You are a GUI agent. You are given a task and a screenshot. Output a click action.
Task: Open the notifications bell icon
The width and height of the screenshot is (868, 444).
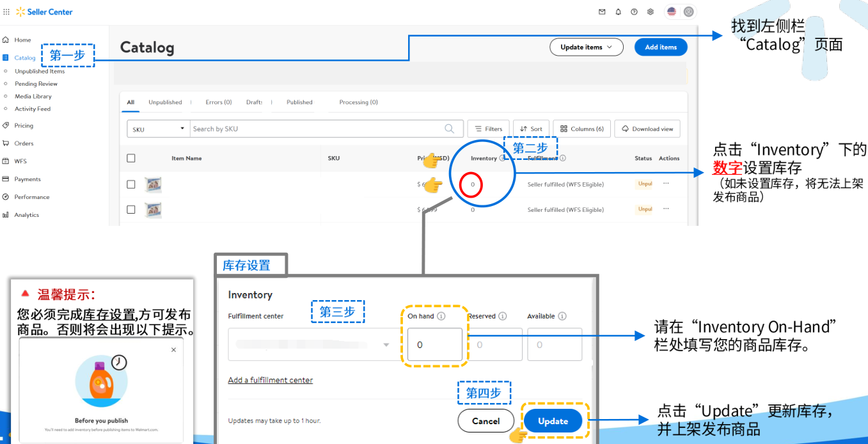coord(618,12)
